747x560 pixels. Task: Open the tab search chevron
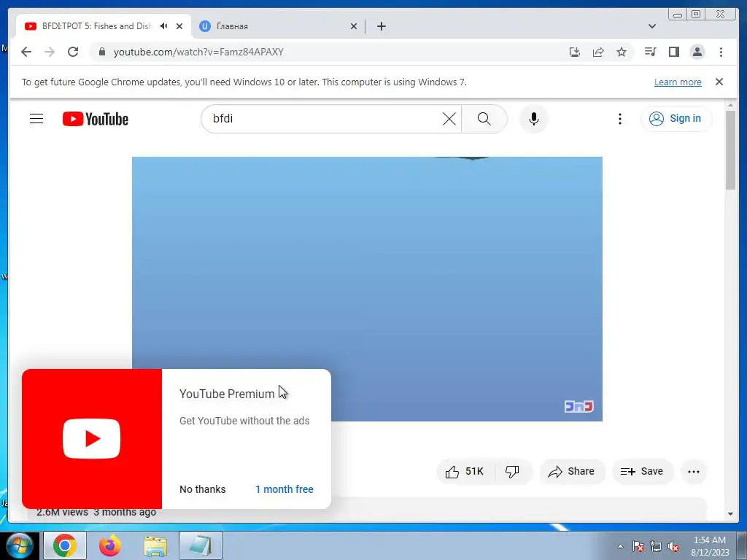click(651, 26)
